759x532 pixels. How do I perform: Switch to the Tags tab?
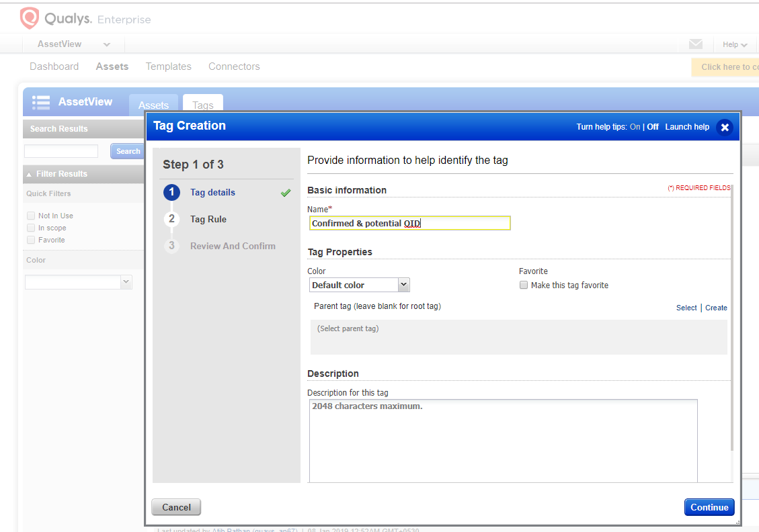click(202, 105)
